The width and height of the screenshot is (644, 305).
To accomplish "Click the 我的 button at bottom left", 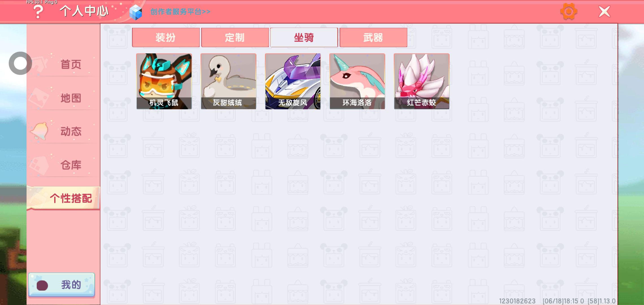I will (x=62, y=285).
